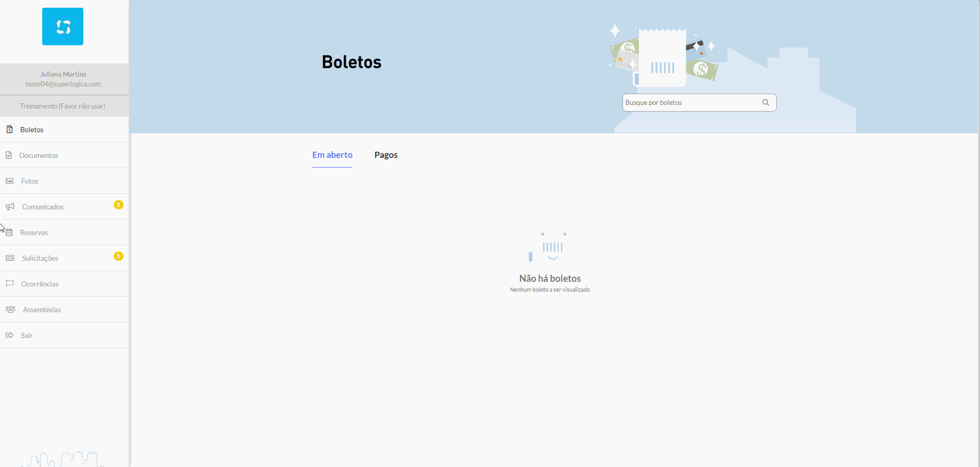Image resolution: width=980 pixels, height=467 pixels.
Task: Click the magnifier search icon
Action: tap(765, 102)
